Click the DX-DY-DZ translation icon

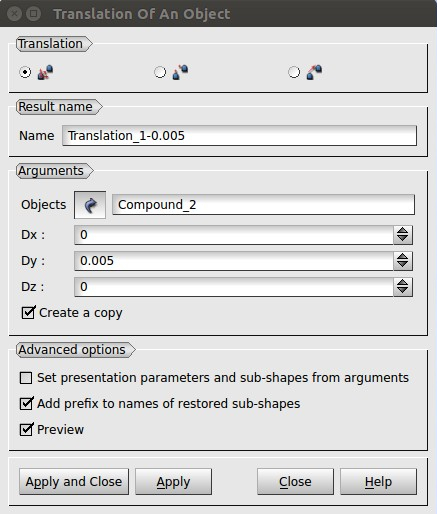45,72
